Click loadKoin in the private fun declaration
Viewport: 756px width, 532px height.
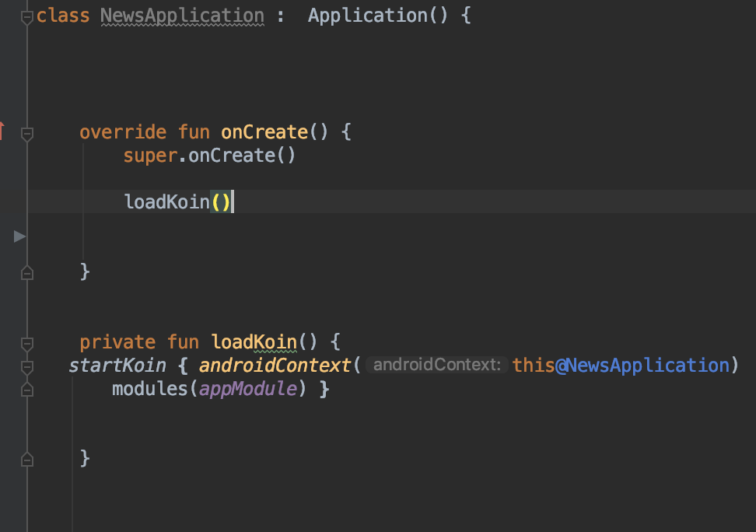tap(254, 342)
